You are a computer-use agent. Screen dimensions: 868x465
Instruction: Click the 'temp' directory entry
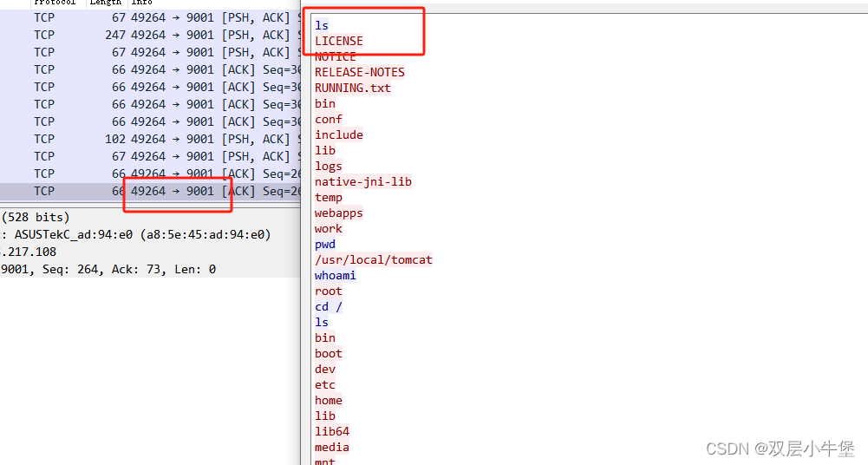coord(329,197)
